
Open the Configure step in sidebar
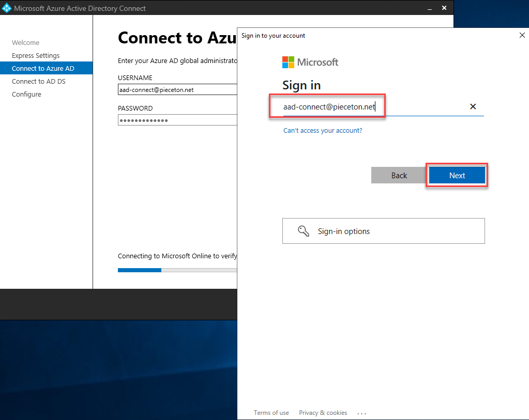tap(26, 94)
